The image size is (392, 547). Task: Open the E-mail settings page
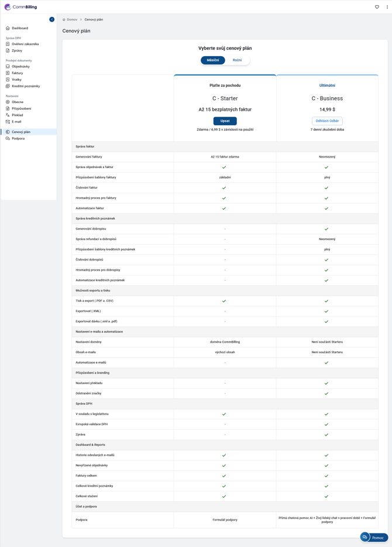coord(16,122)
